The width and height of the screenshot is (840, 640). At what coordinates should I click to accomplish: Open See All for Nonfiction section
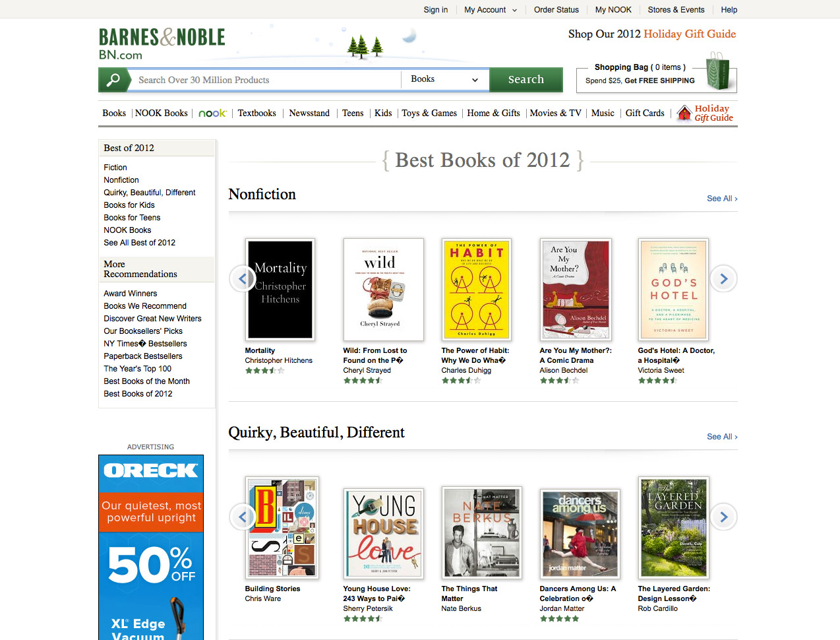pos(722,199)
